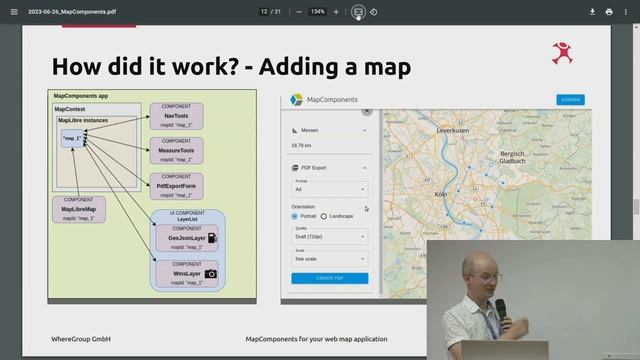
Task: Click the Köln label on map
Action: pos(441,194)
